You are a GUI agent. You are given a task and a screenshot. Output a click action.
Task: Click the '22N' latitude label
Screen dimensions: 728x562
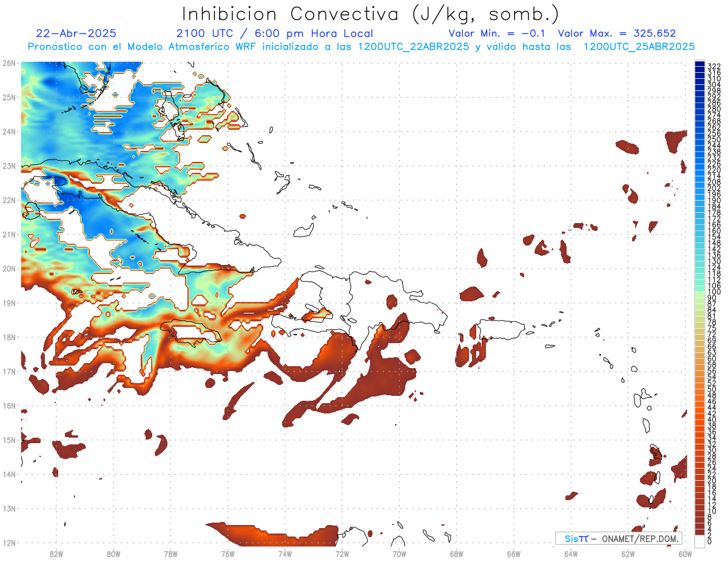tap(9, 200)
